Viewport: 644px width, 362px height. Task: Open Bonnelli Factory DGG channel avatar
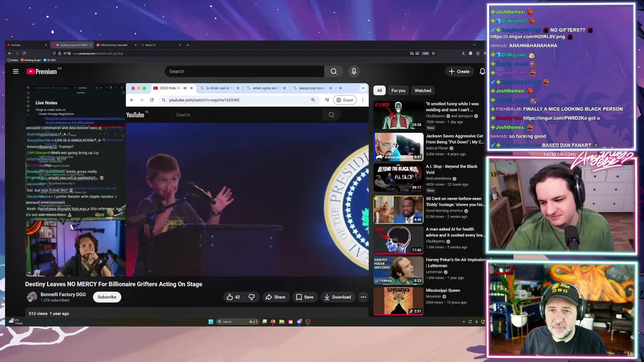(x=32, y=297)
